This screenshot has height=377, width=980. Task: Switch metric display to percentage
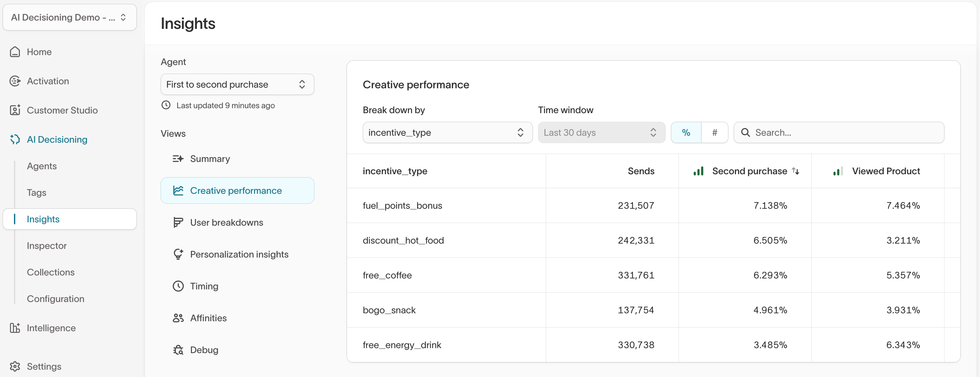coord(686,132)
